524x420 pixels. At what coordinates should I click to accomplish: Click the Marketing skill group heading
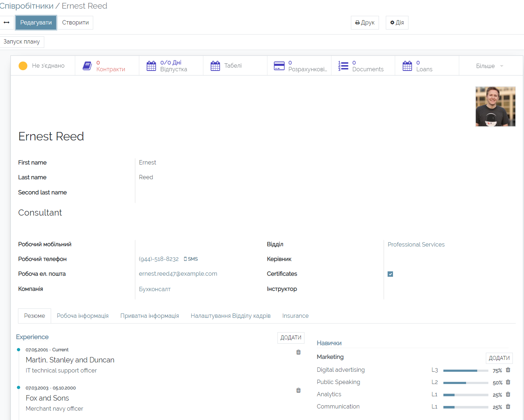tap(330, 357)
